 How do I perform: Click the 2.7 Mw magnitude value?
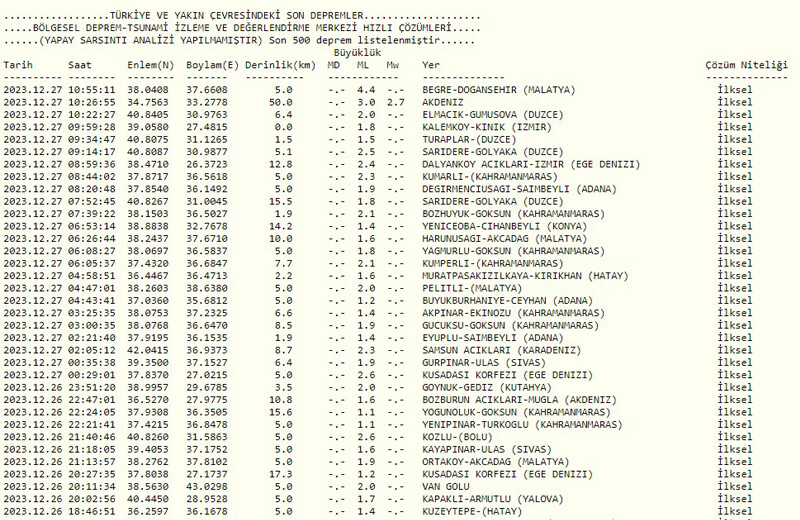click(x=396, y=102)
